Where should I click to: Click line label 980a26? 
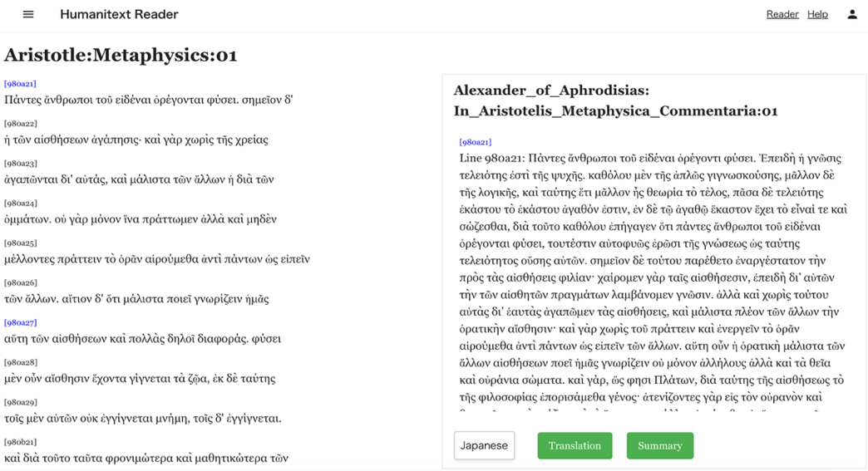(20, 283)
